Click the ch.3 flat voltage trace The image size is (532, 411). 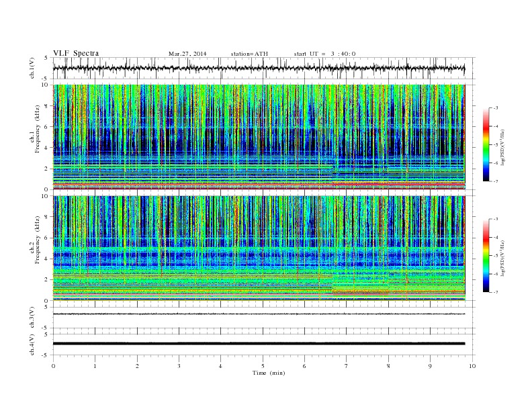[x=259, y=314]
